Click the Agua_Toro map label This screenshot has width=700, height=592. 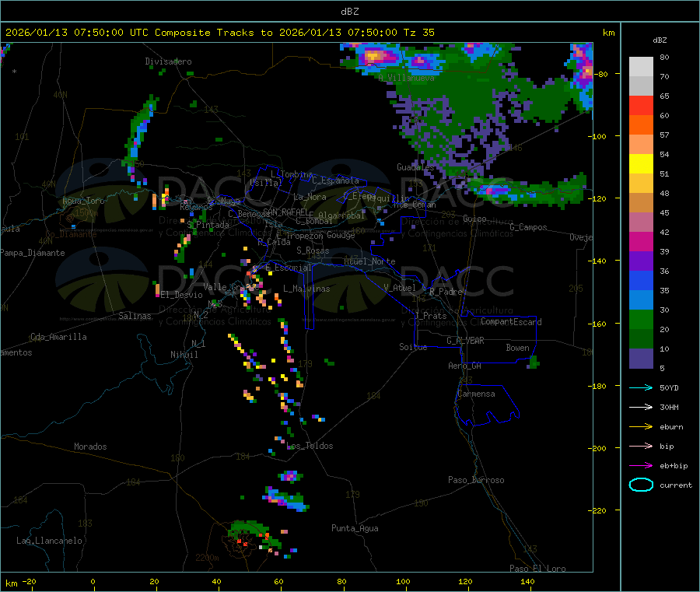83,201
